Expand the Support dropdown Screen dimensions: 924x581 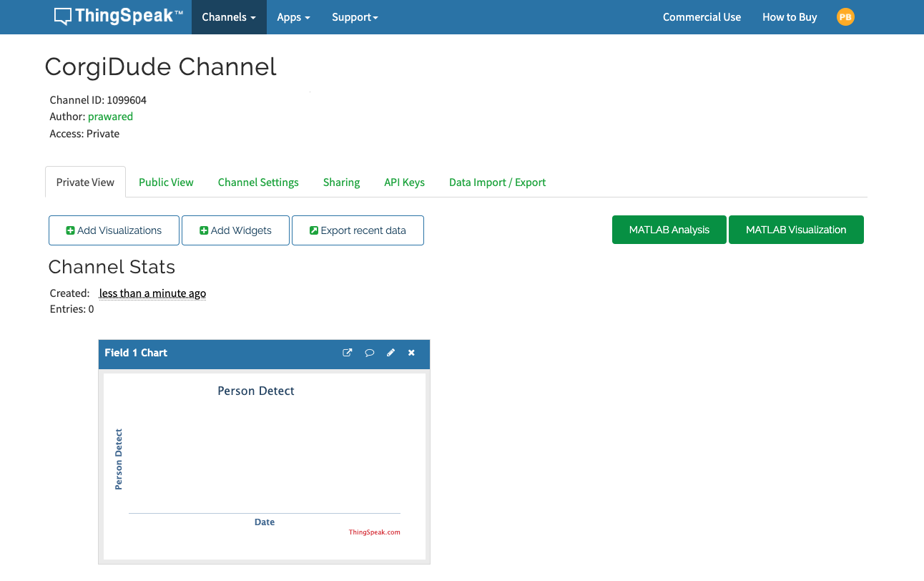click(x=355, y=17)
